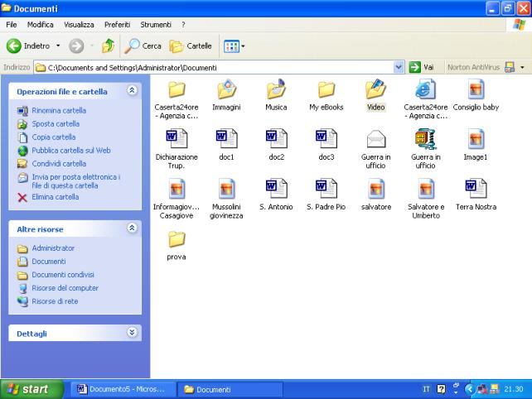The height and width of the screenshot is (399, 532).
Task: Open the Modifica menu
Action: click(x=41, y=25)
